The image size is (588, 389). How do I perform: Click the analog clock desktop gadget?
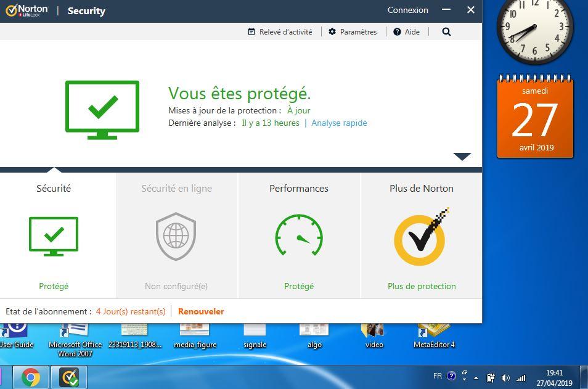tap(535, 27)
